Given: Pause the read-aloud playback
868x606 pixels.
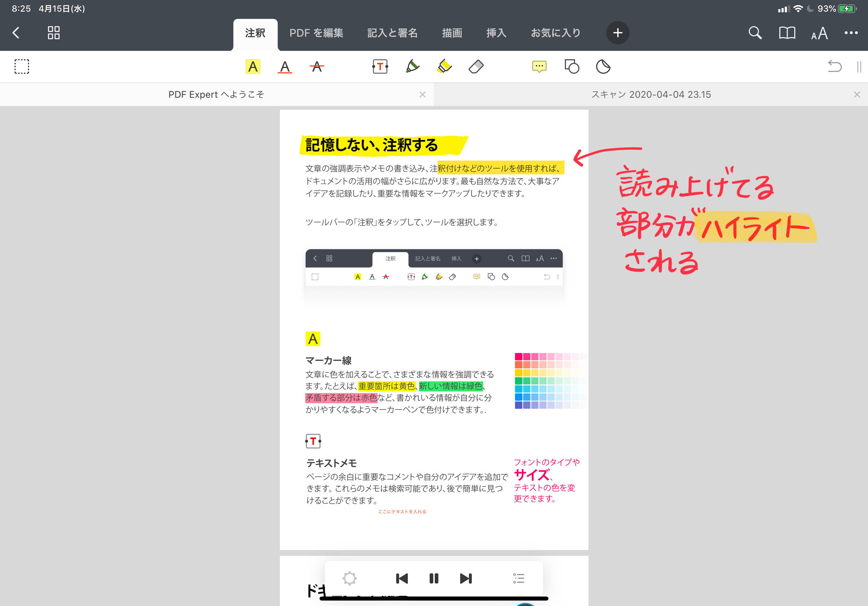Looking at the screenshot, I should pos(434,578).
